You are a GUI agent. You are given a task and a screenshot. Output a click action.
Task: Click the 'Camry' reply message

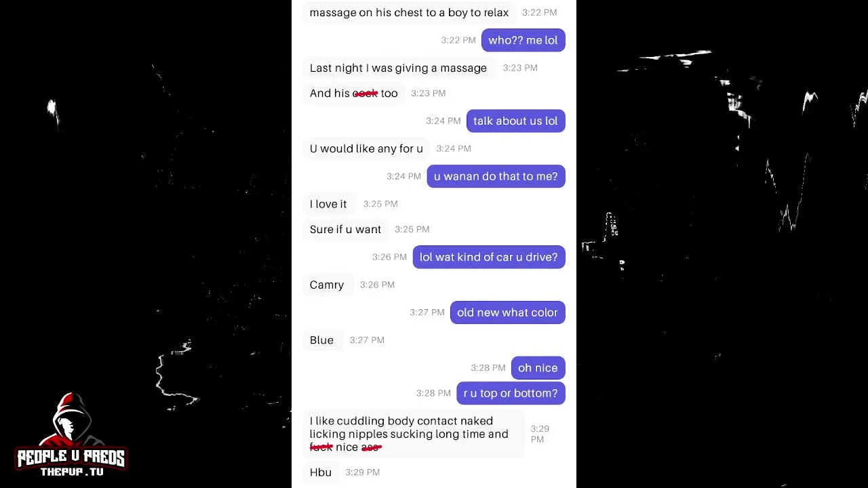[x=327, y=285]
